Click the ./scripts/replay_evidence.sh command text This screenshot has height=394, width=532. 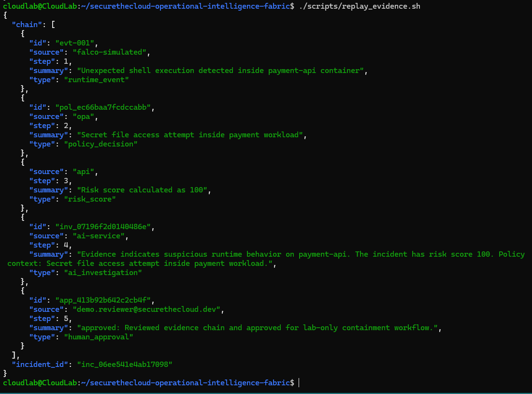[359, 6]
